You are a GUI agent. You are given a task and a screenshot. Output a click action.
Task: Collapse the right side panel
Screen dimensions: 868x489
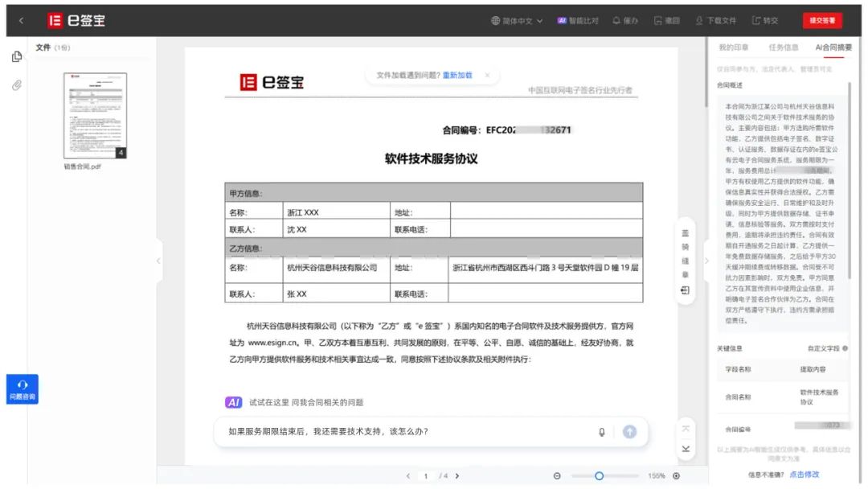706,261
